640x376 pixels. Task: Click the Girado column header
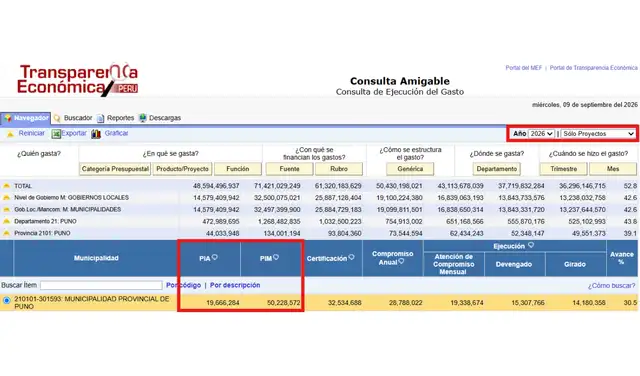pos(575,264)
